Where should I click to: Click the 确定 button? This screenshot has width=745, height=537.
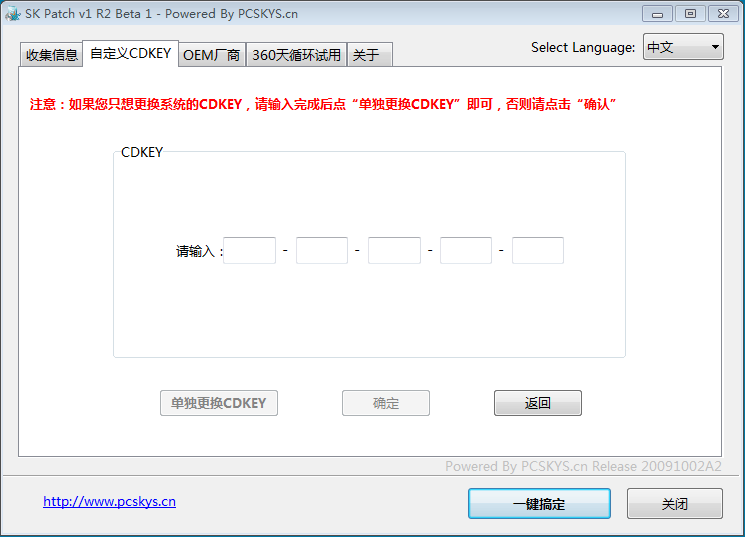tap(386, 403)
